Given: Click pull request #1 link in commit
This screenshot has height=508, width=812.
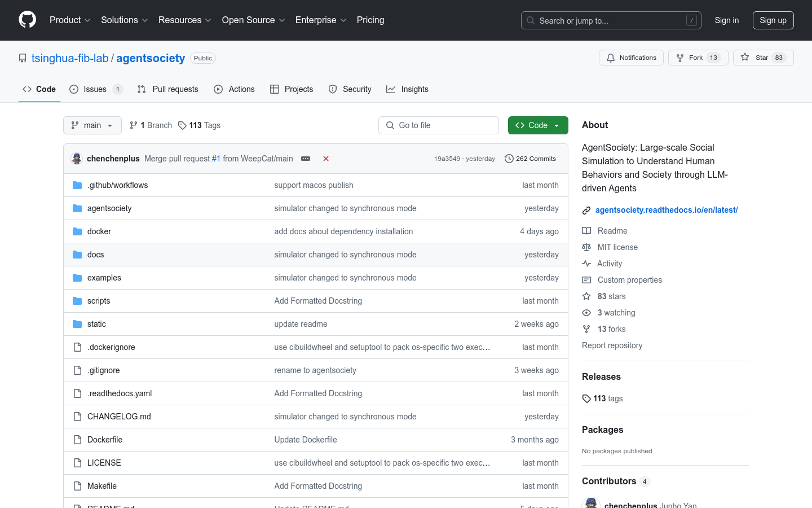Looking at the screenshot, I should coord(216,159).
